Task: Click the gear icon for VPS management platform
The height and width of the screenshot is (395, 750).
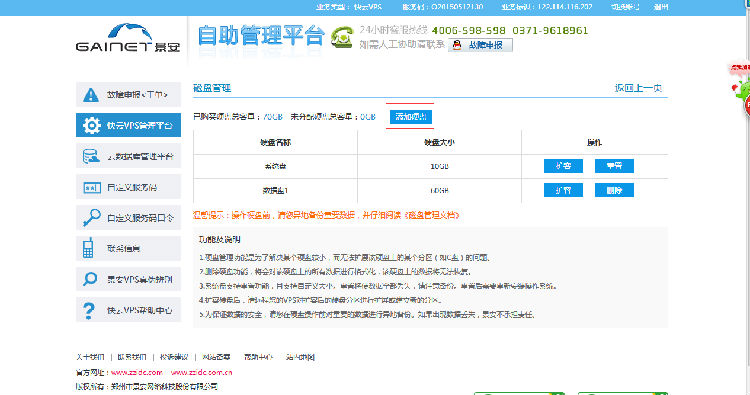Action: (x=91, y=125)
